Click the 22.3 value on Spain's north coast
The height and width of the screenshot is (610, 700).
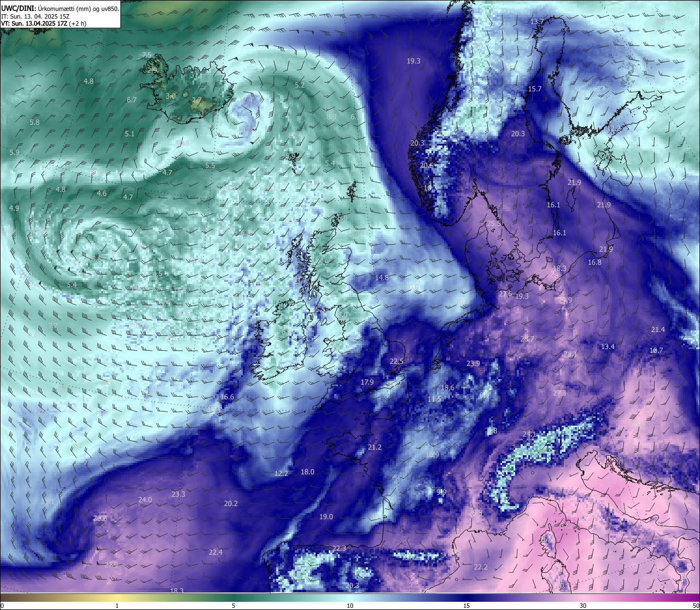pos(339,549)
